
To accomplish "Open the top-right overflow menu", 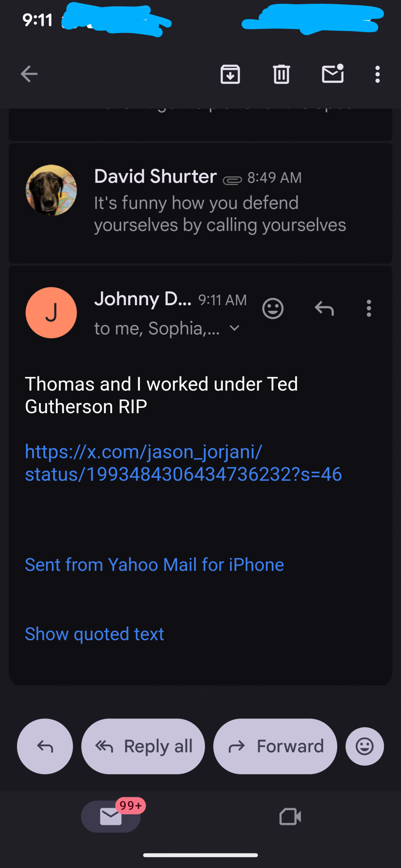I will coord(377,74).
